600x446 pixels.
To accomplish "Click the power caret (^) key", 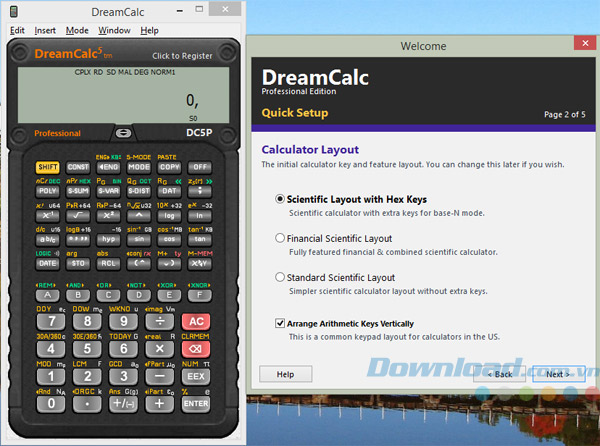I will coord(139,216).
